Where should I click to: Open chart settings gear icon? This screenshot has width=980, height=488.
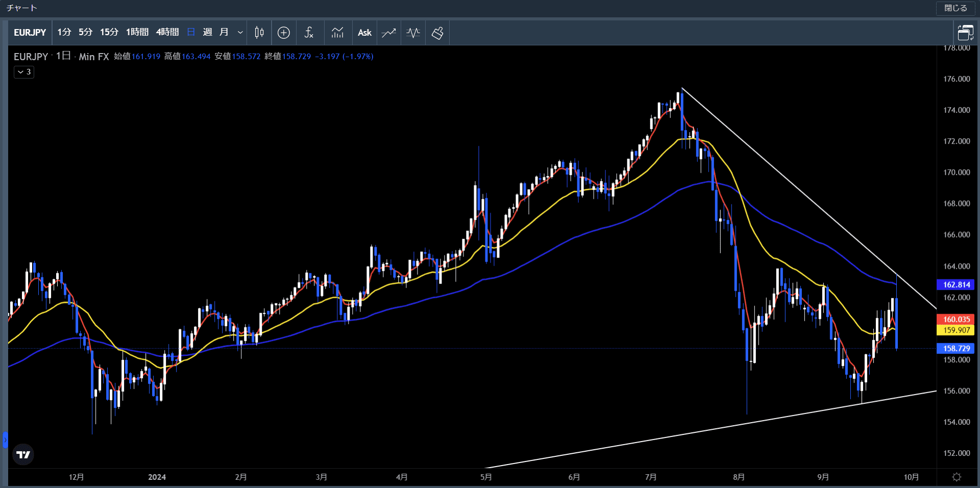[957, 477]
